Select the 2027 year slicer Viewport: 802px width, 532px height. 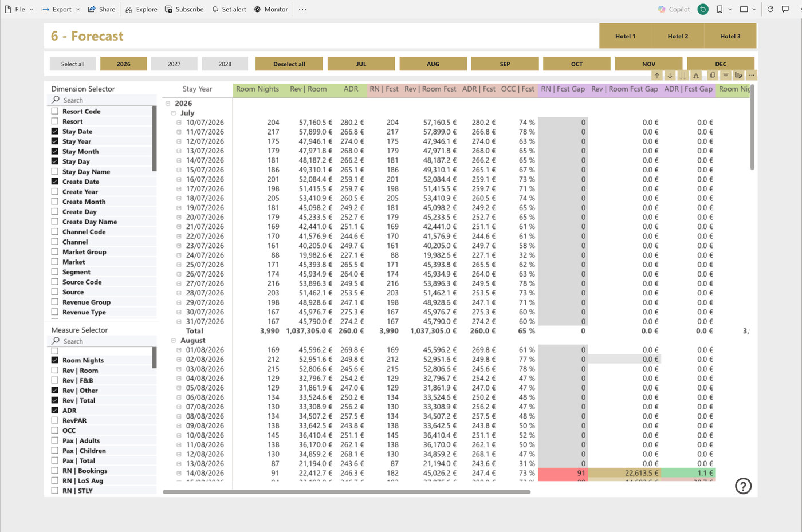click(174, 64)
